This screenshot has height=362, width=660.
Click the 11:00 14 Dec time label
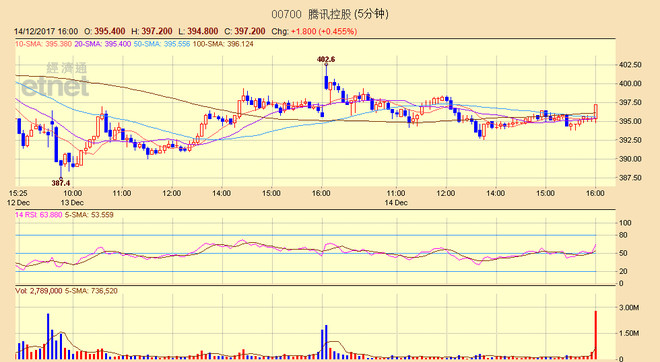coord(396,198)
